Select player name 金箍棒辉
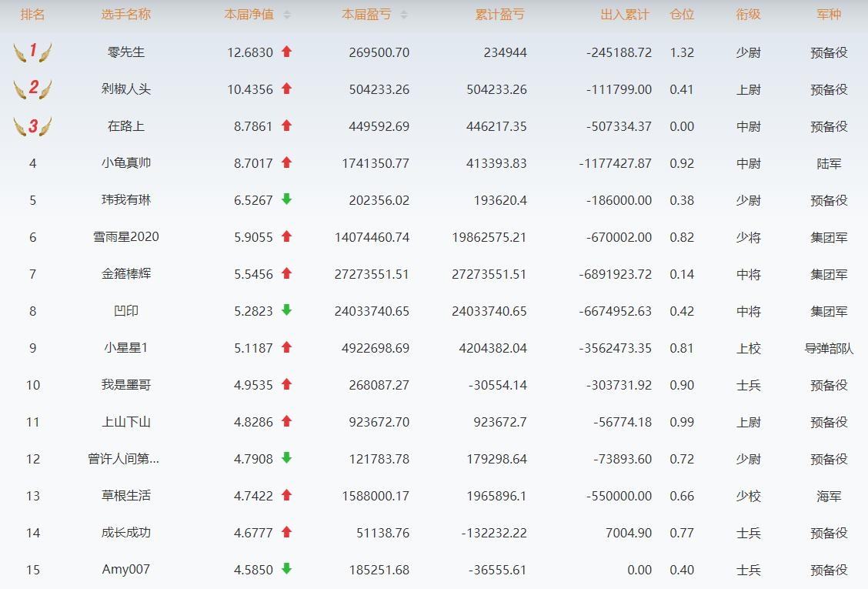The image size is (868, 589). pos(126,274)
